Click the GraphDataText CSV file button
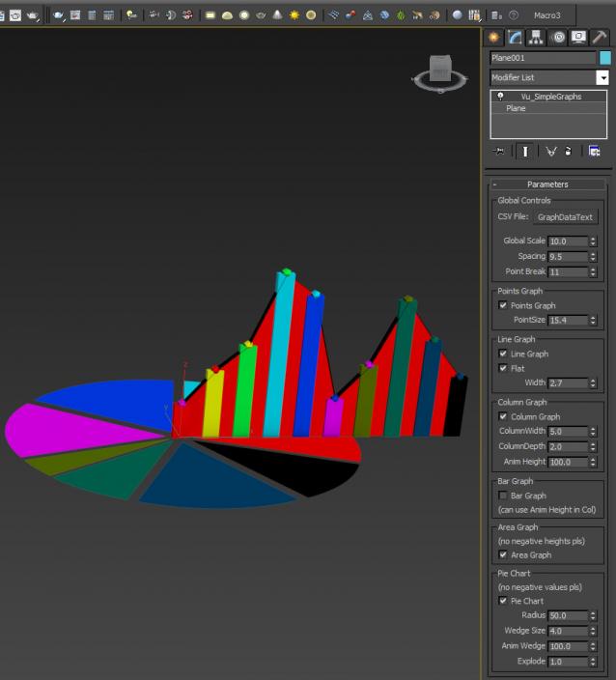 (x=565, y=217)
